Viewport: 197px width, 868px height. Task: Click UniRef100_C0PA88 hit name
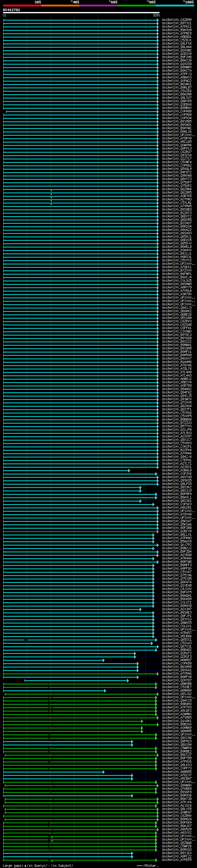[177, 111]
